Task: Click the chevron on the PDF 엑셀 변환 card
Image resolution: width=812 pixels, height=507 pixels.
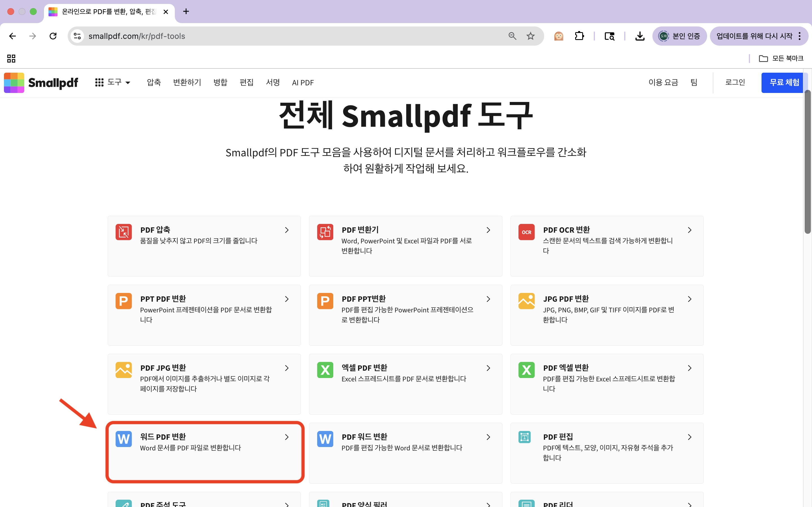Action: (x=690, y=368)
